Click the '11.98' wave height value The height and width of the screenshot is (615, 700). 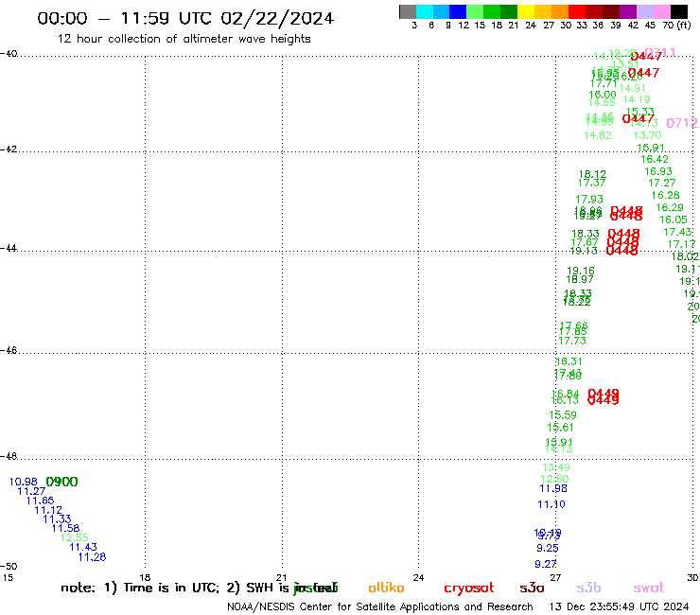(x=553, y=489)
